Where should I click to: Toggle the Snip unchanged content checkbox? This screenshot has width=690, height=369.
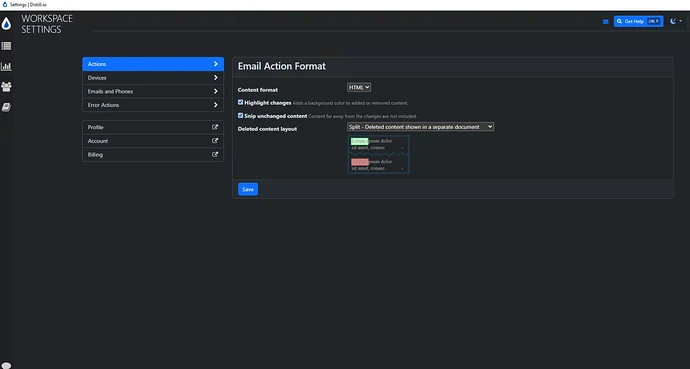coord(240,115)
